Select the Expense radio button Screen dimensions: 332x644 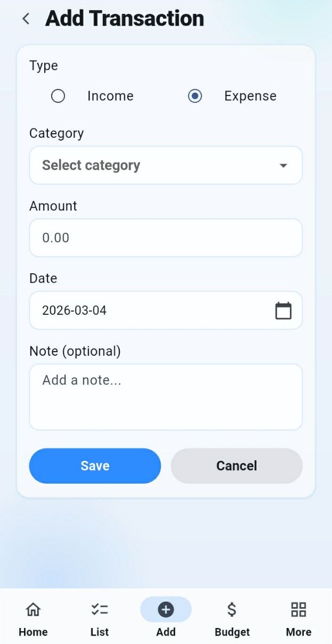[x=195, y=96]
